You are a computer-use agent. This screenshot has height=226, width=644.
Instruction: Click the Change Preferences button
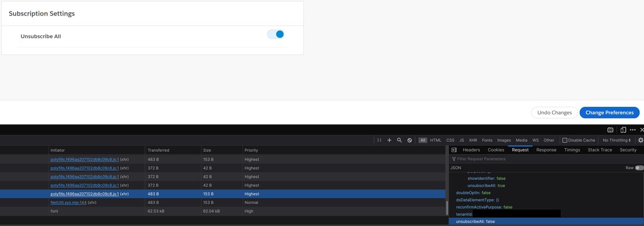pyautogui.click(x=610, y=113)
